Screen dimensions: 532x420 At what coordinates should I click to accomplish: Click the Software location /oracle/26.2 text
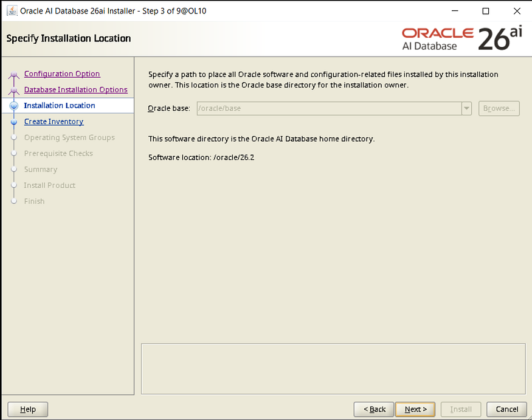click(201, 157)
